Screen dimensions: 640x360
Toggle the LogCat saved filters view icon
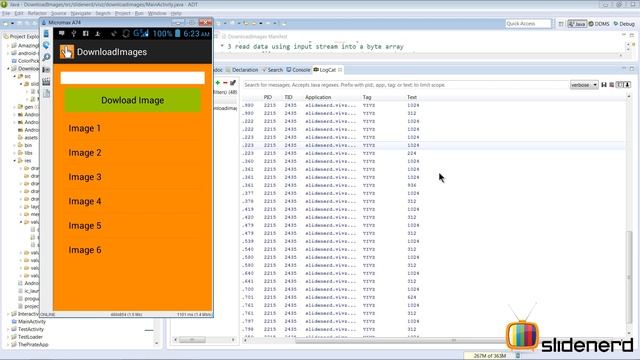coord(620,85)
